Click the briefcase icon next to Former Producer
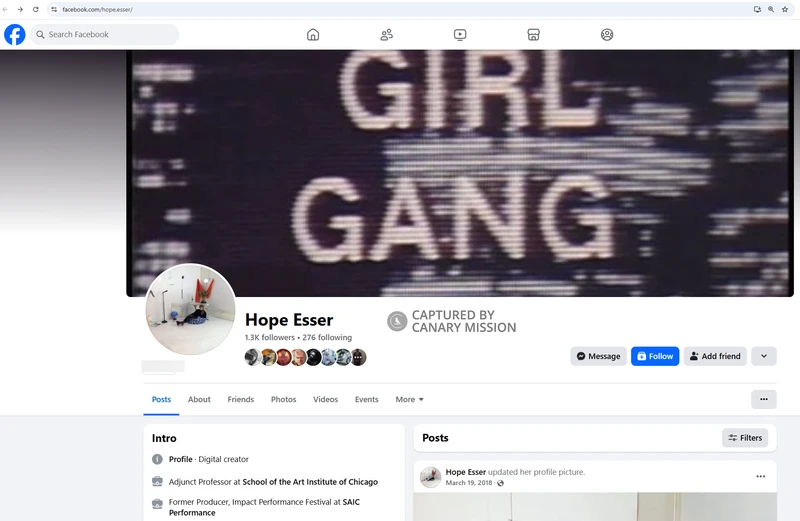 click(158, 504)
